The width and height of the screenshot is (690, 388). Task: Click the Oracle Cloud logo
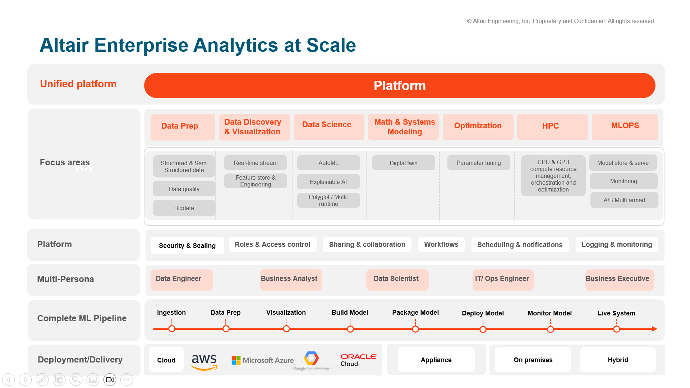click(358, 360)
